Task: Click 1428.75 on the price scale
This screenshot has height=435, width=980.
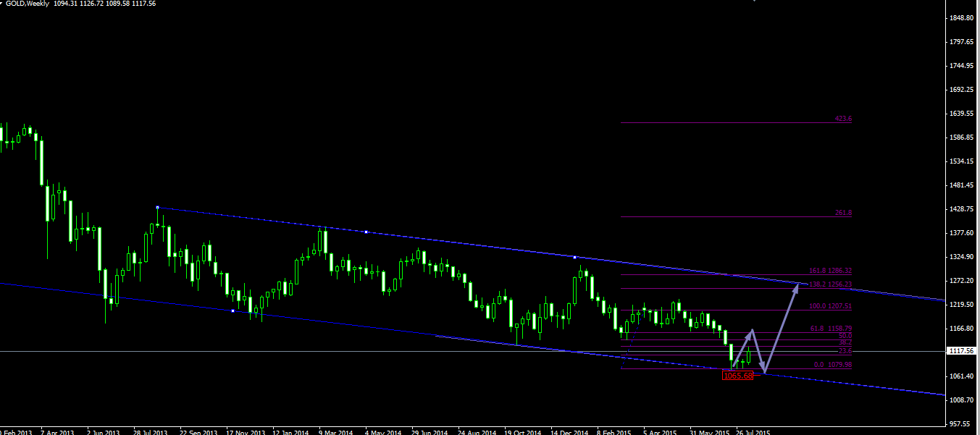Action: tap(963, 209)
